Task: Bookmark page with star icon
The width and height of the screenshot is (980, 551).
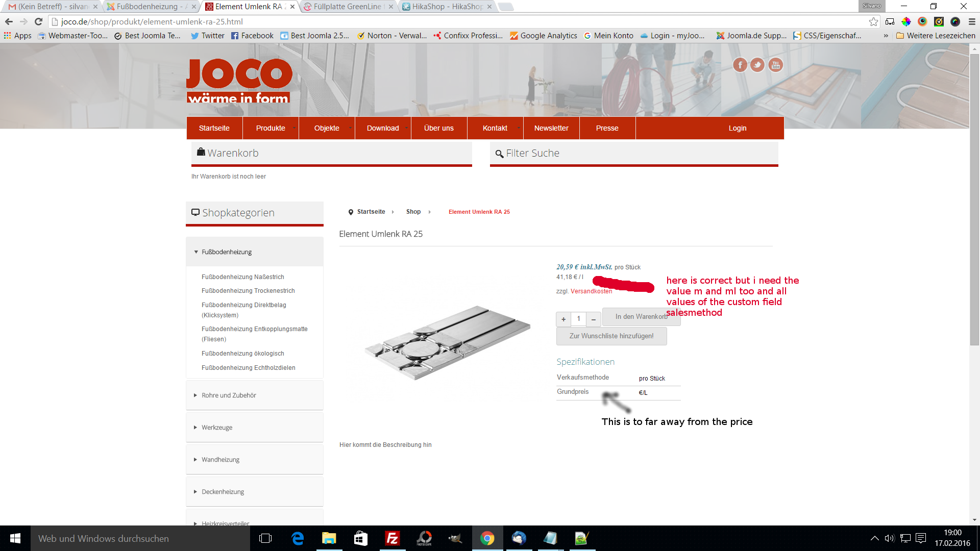Action: [x=873, y=21]
